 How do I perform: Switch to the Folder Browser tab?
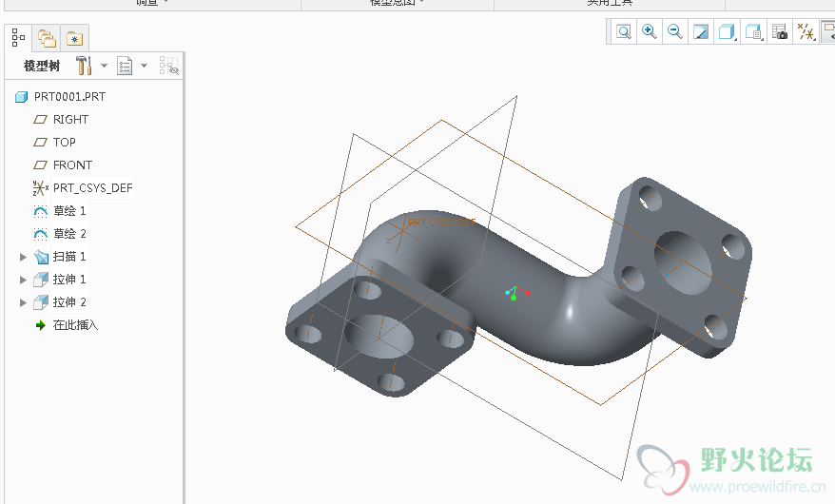tap(46, 39)
